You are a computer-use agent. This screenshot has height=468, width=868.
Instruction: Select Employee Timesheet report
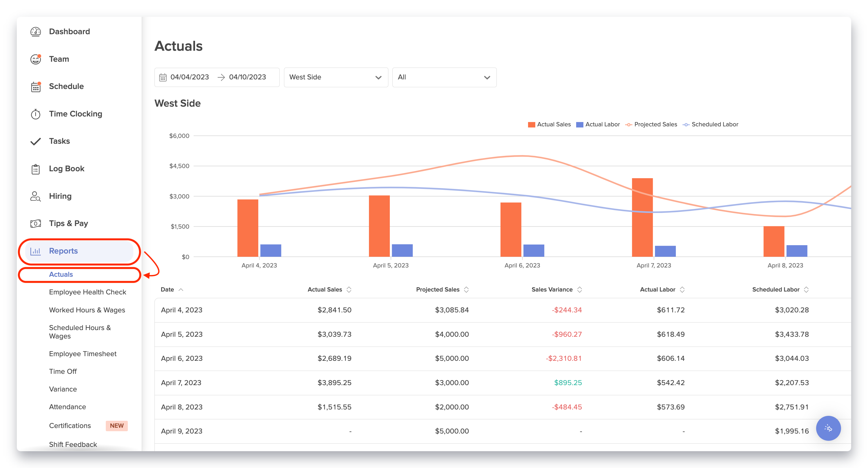pyautogui.click(x=83, y=354)
